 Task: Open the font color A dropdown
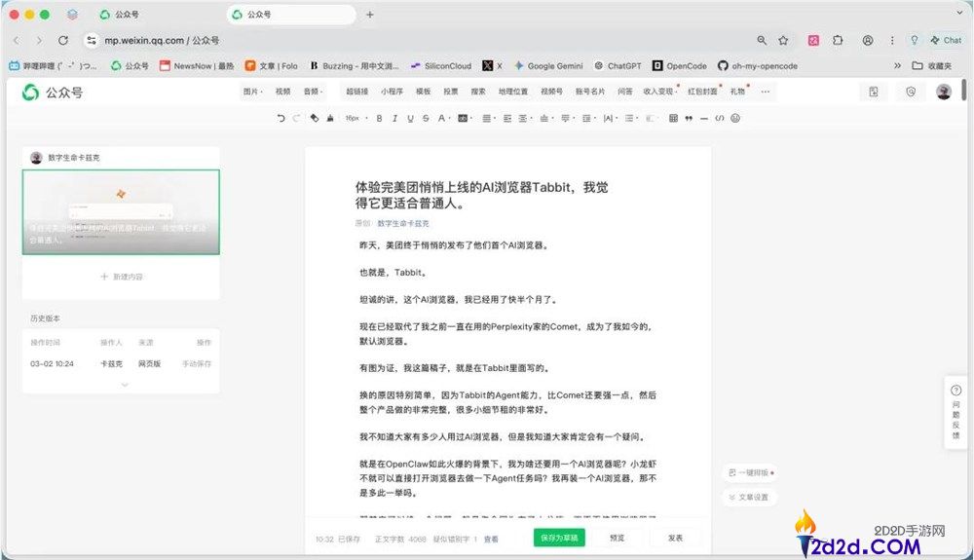(443, 118)
